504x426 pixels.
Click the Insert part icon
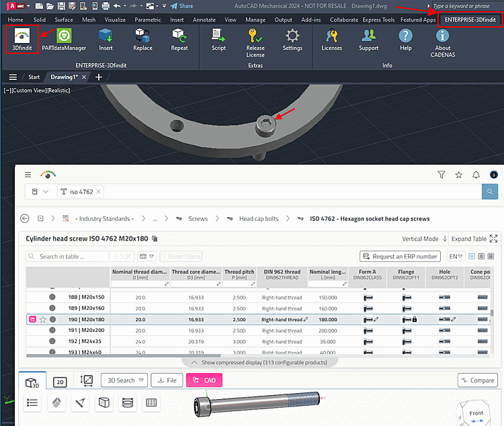(106, 39)
